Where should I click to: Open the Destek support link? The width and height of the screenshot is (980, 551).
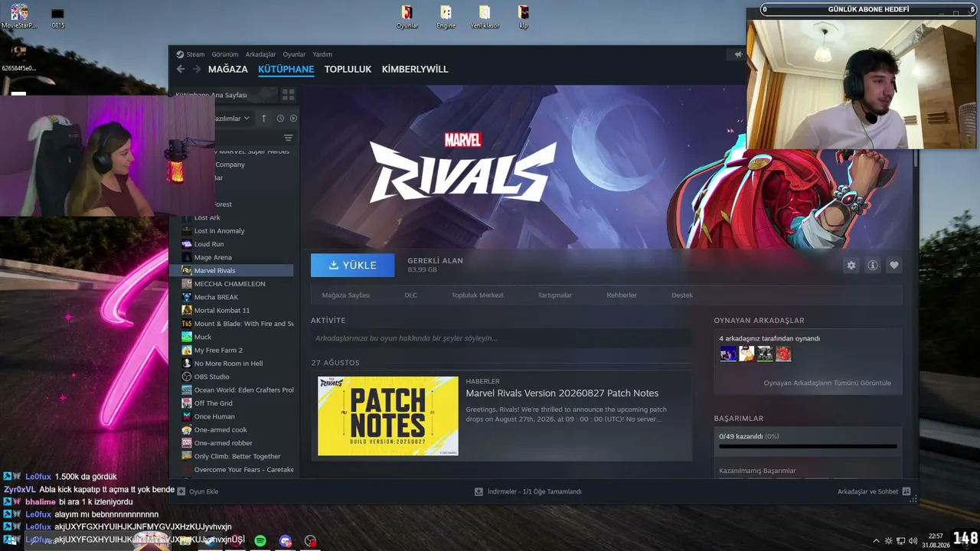[x=682, y=295]
